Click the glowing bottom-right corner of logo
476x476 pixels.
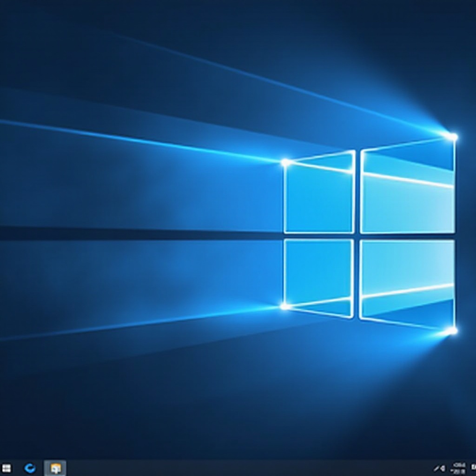(x=451, y=331)
